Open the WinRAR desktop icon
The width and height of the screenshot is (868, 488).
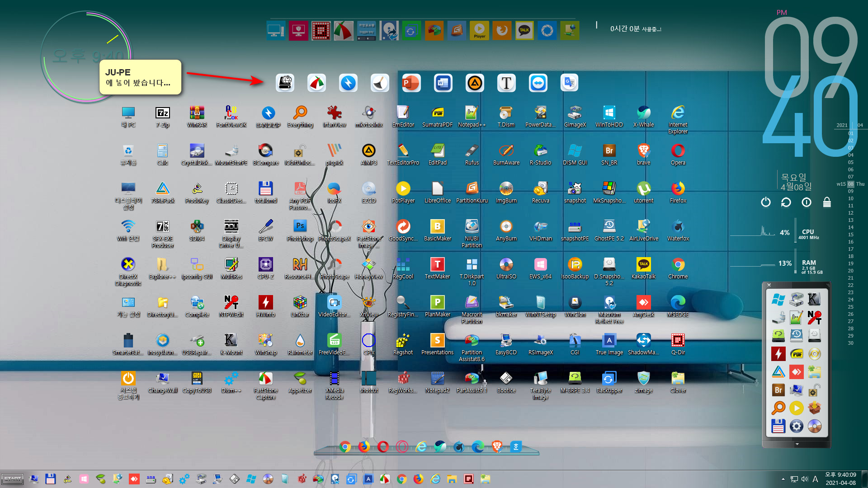coord(197,117)
